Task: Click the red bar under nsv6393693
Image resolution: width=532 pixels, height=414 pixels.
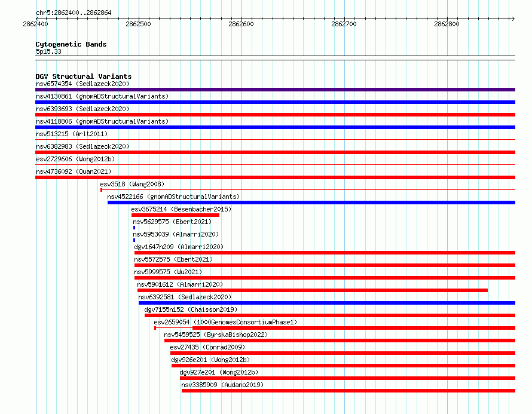Action: click(275, 115)
